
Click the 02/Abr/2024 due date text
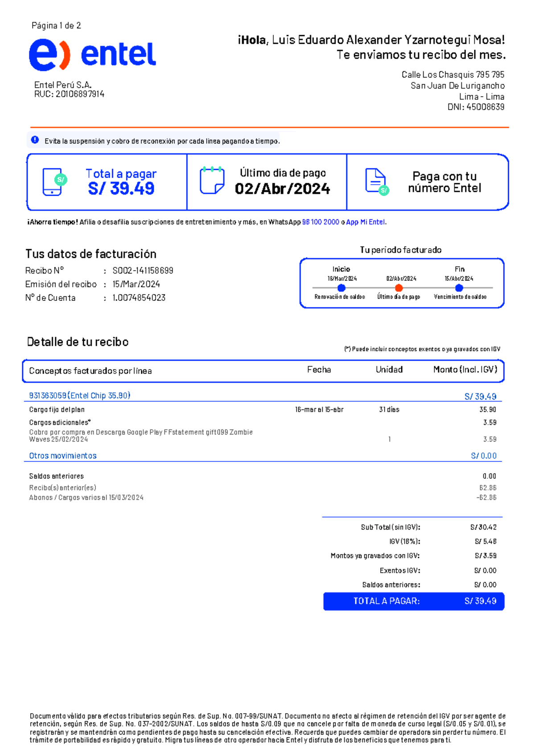click(283, 189)
